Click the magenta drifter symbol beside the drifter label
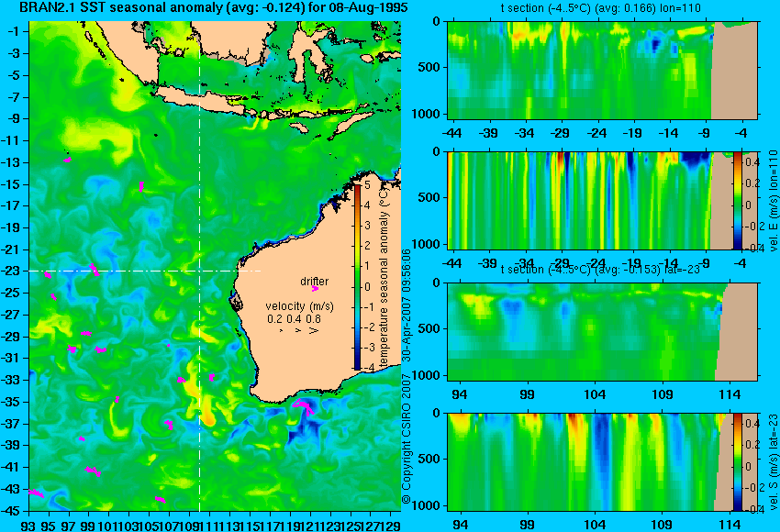Viewport: 780px width, 532px height. tap(315, 288)
